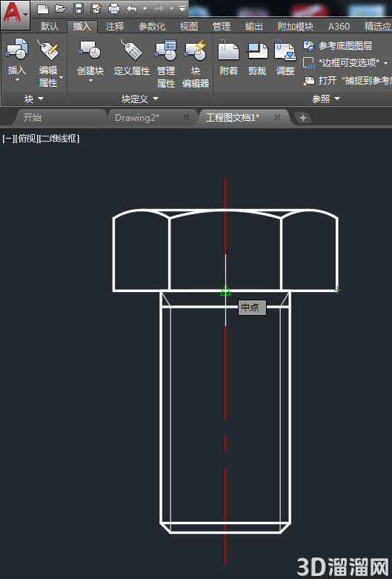The width and height of the screenshot is (392, 579).
Task: Open the 输出 ribbon tab
Action: tap(254, 26)
